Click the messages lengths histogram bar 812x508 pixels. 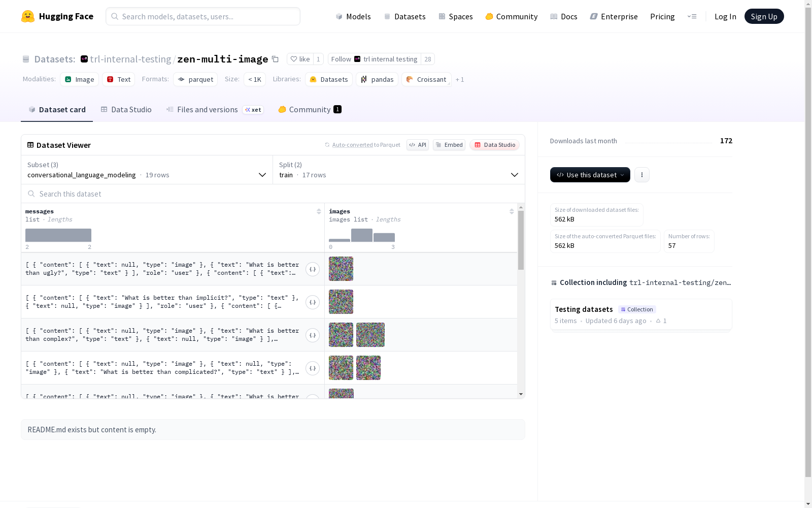[58, 235]
